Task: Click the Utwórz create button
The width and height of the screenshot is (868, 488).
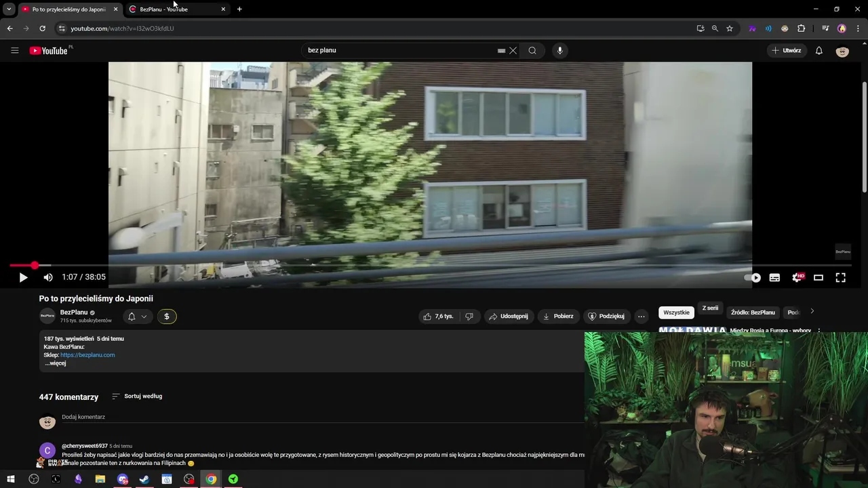Action: 787,50
